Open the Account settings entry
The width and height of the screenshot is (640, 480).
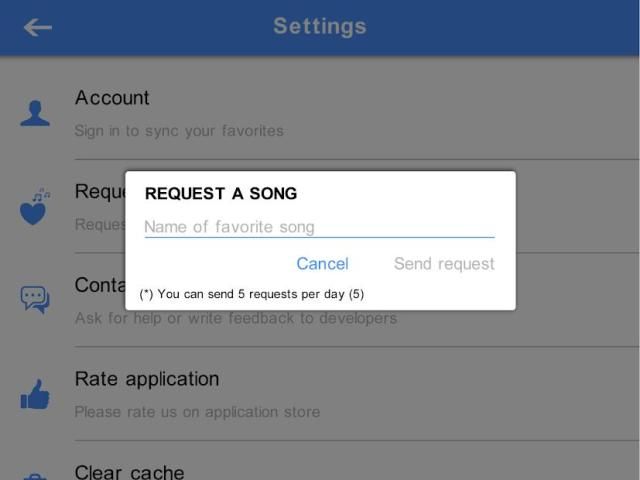112,98
